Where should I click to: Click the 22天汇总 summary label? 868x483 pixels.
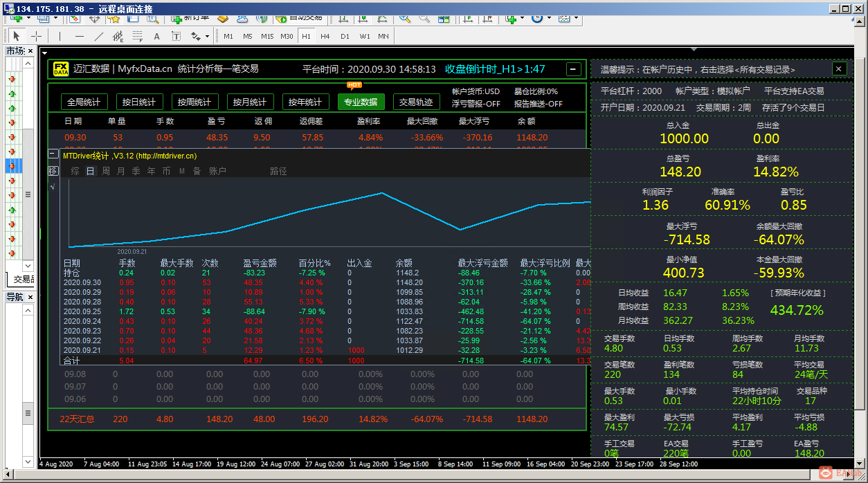click(x=78, y=419)
